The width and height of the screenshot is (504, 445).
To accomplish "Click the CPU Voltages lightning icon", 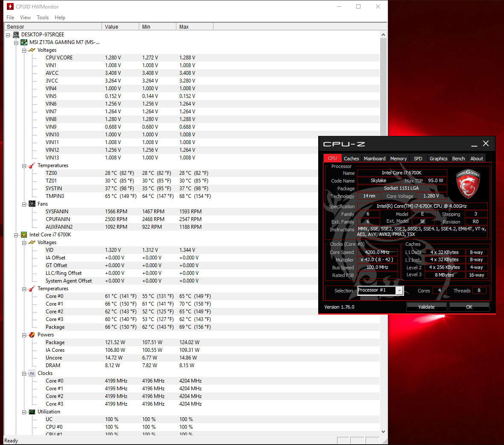I will pyautogui.click(x=32, y=242).
